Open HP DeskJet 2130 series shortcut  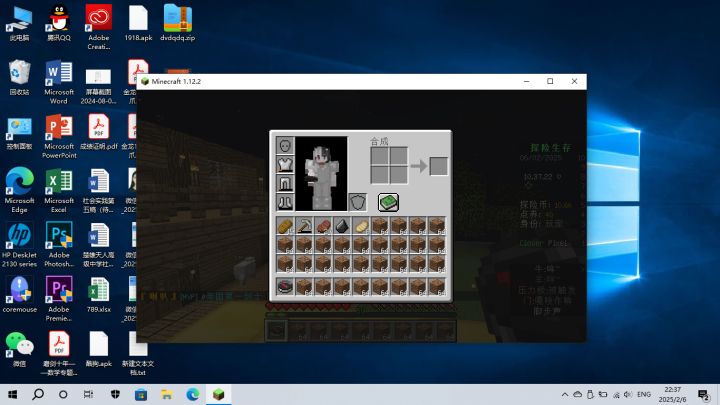(x=19, y=244)
